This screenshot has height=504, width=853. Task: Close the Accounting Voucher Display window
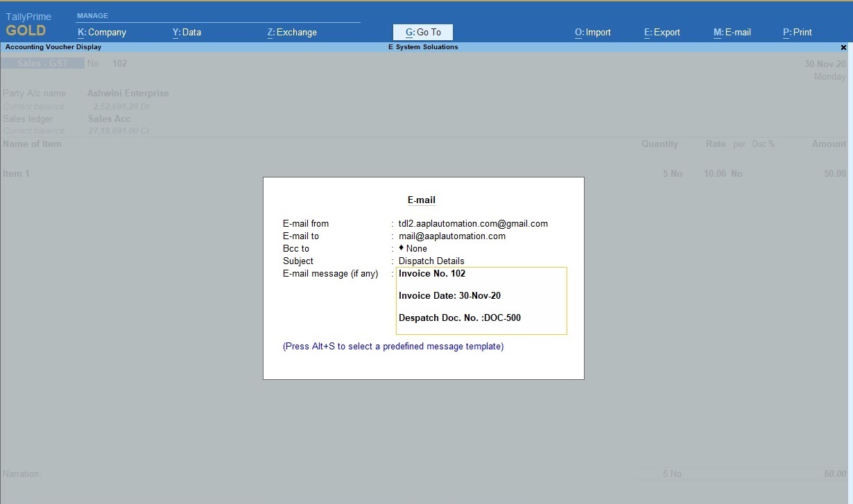[843, 48]
